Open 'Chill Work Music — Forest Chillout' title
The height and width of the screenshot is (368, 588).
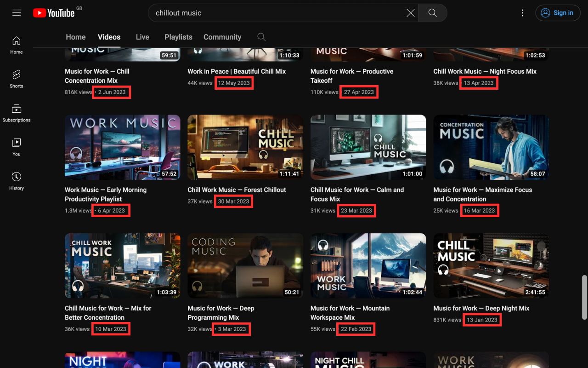tap(237, 190)
